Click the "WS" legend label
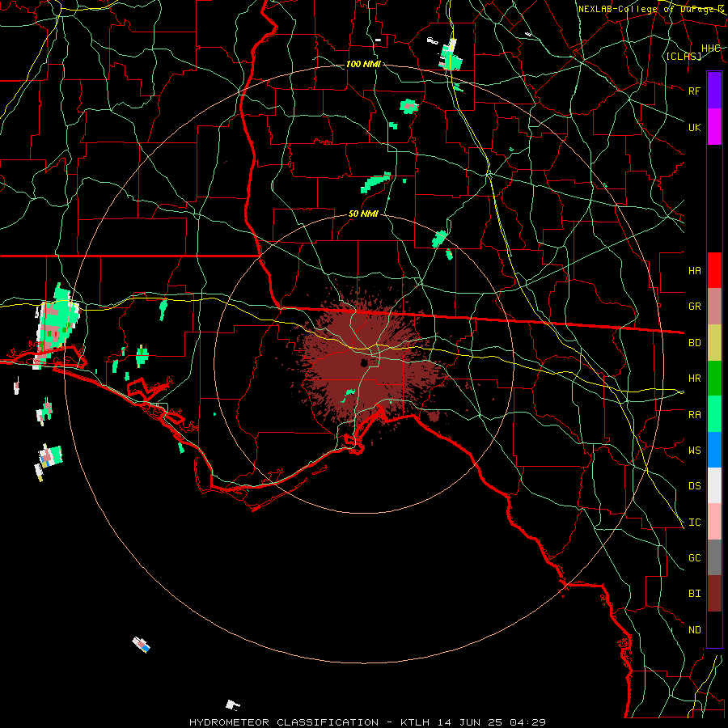Viewport: 728px width, 728px height. pos(695,451)
